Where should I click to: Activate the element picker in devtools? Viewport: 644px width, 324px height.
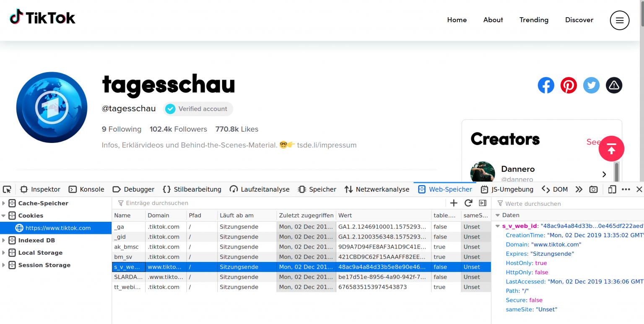tap(7, 189)
